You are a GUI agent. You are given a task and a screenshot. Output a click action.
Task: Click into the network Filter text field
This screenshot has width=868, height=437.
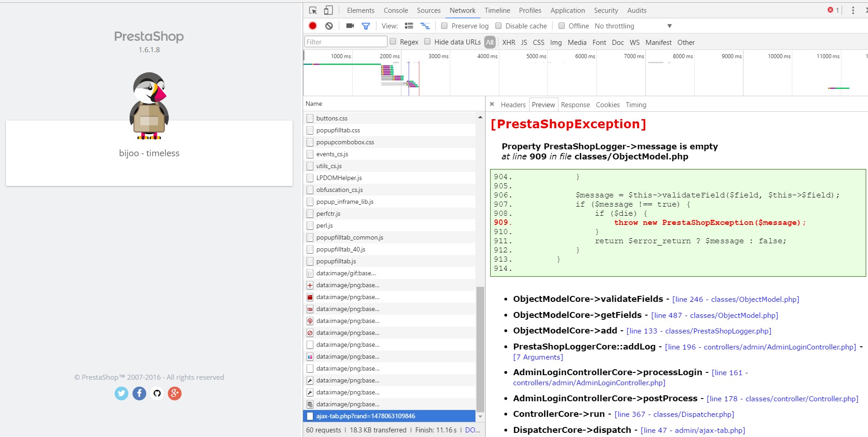pyautogui.click(x=346, y=42)
